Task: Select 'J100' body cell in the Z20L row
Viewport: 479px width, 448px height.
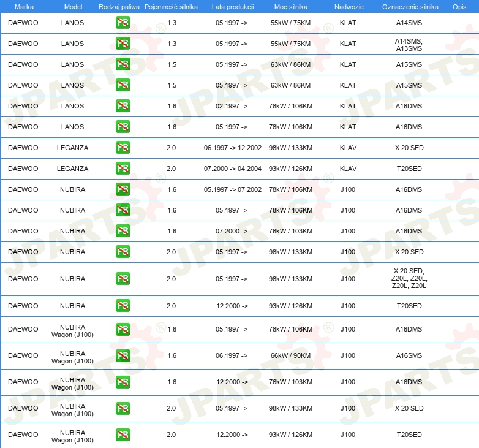Action: pyautogui.click(x=348, y=279)
